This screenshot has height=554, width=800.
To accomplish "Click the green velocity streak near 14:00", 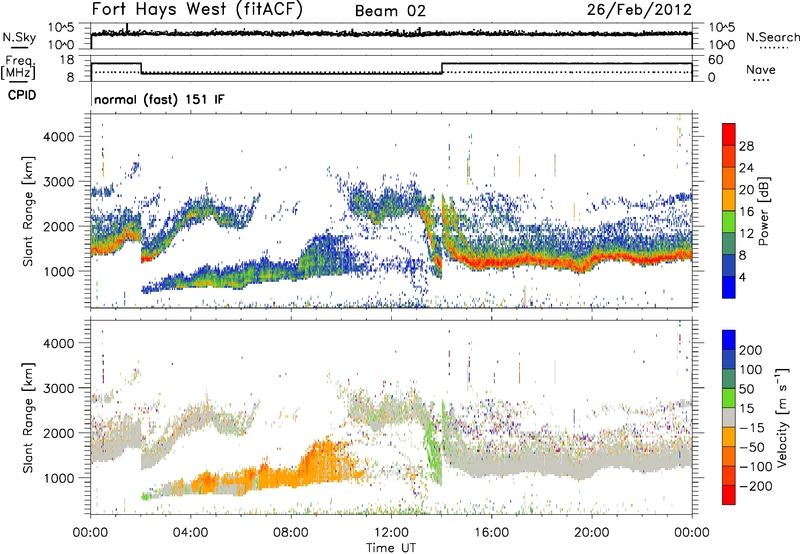I will click(433, 449).
